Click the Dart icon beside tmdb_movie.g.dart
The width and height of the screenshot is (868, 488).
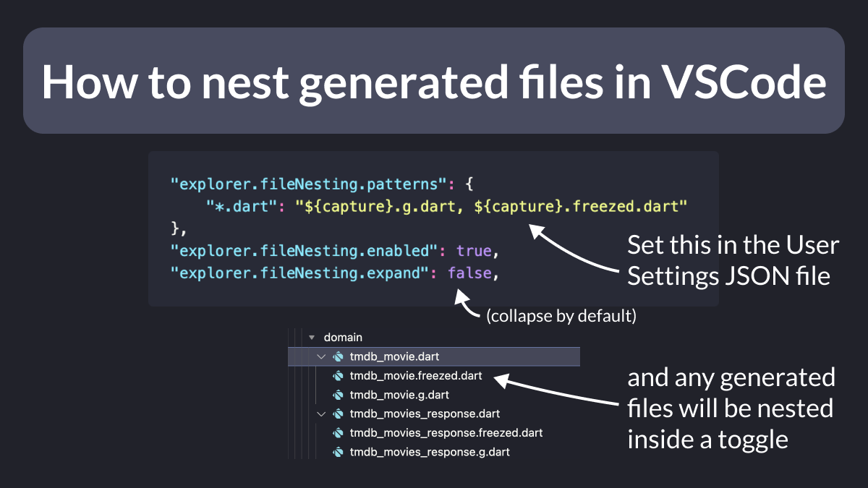pos(337,395)
